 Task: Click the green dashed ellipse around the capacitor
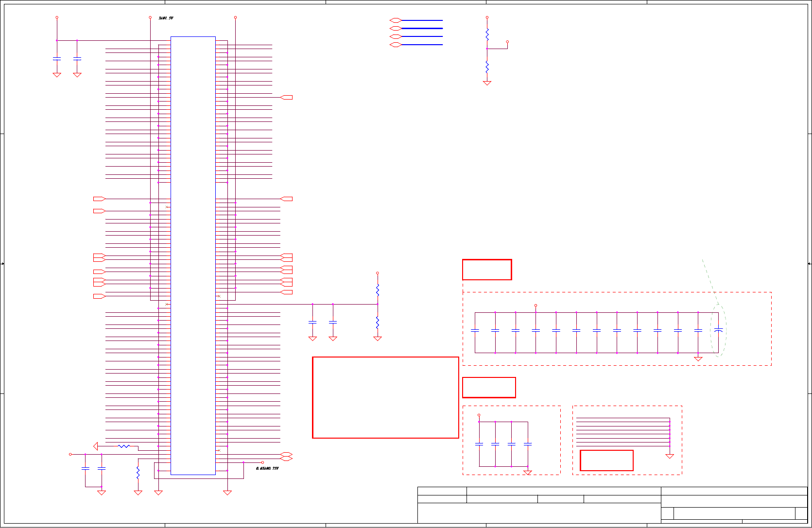coord(718,330)
